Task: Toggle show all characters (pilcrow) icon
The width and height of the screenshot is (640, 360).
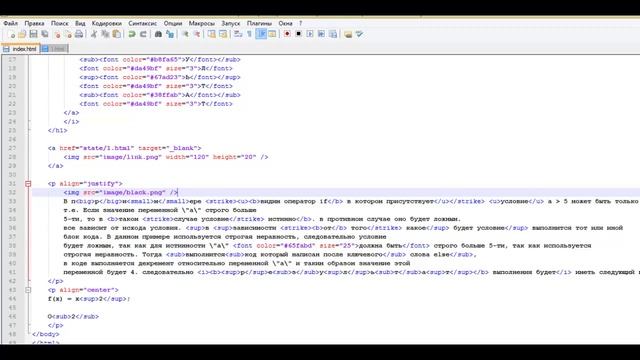Action: point(249,34)
